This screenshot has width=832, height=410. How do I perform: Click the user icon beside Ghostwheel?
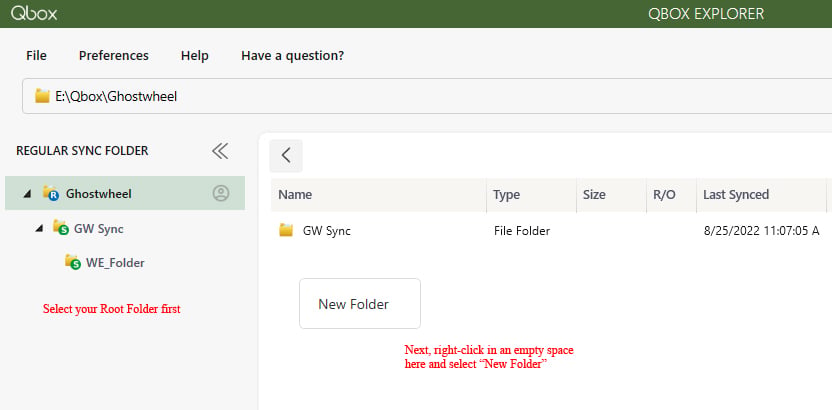pyautogui.click(x=221, y=193)
